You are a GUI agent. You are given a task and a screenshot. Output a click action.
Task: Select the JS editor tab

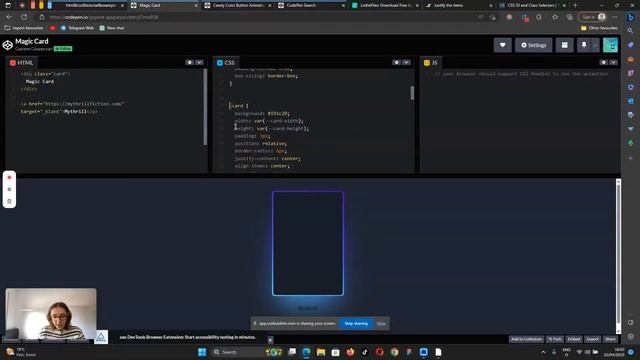[x=431, y=62]
